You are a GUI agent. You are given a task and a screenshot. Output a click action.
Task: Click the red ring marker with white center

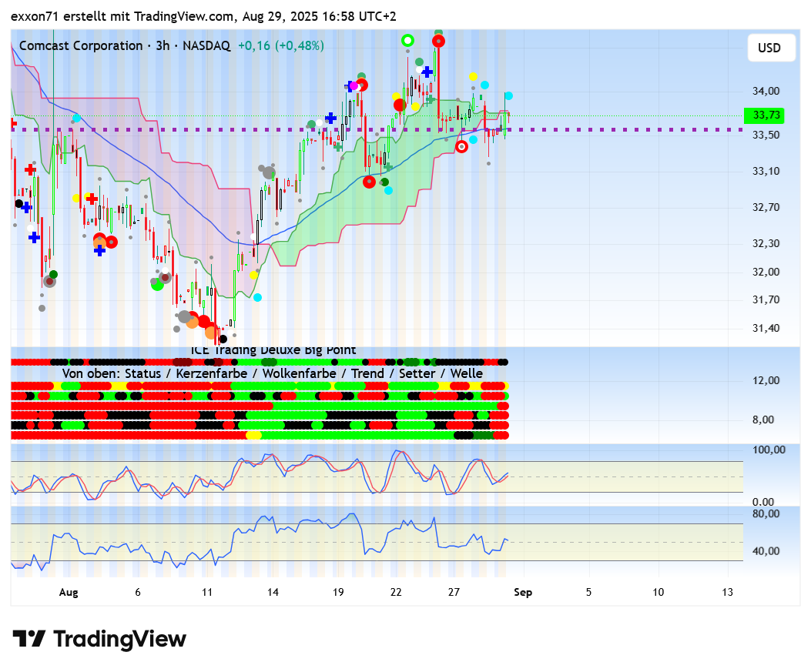(462, 146)
